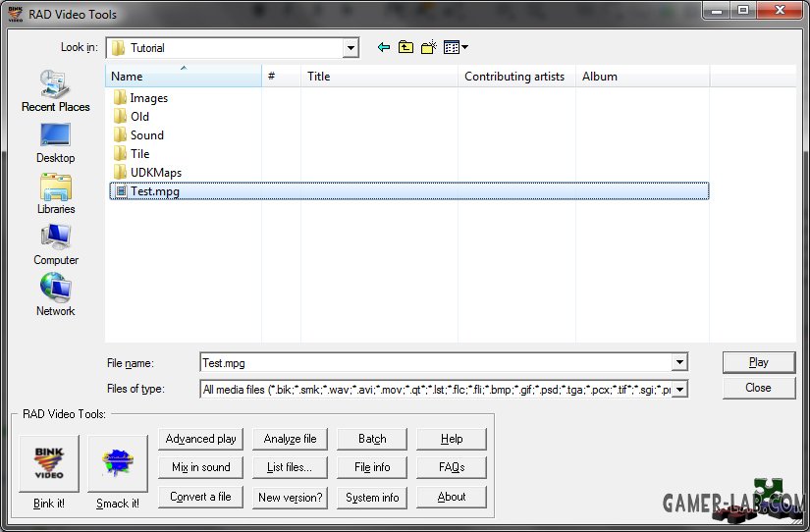
Task: Sort by # column header
Action: point(281,76)
